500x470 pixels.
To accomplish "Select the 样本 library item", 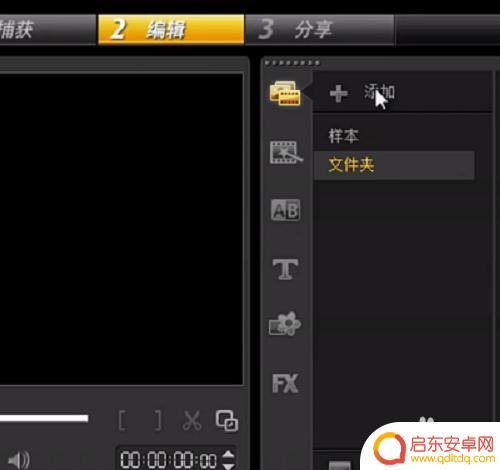I will coord(344,136).
